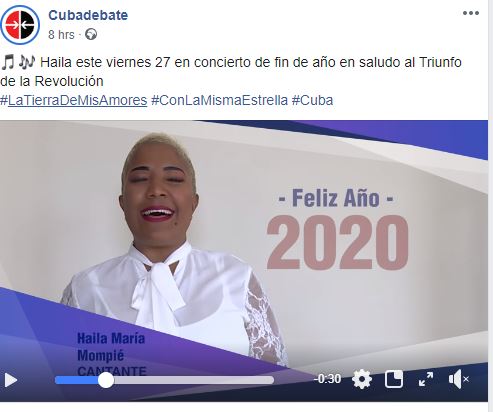The width and height of the screenshot is (493, 412).
Task: Unmute the video sound
Action: (459, 379)
